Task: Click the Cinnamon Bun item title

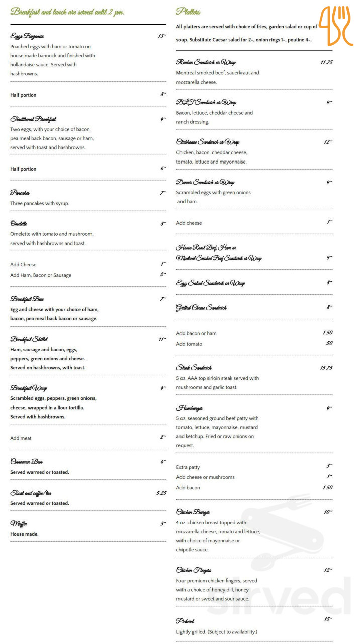Action: [26, 462]
